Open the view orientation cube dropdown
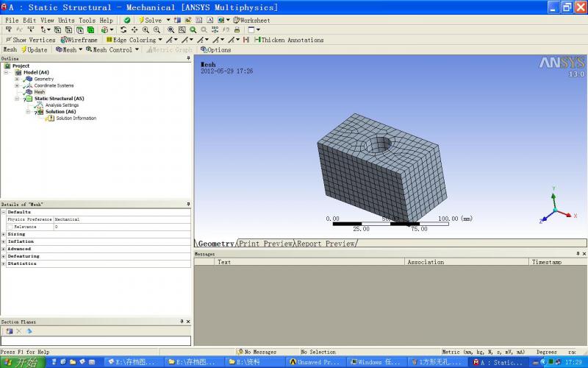Viewport: 588px width, 368px height. (x=107, y=29)
